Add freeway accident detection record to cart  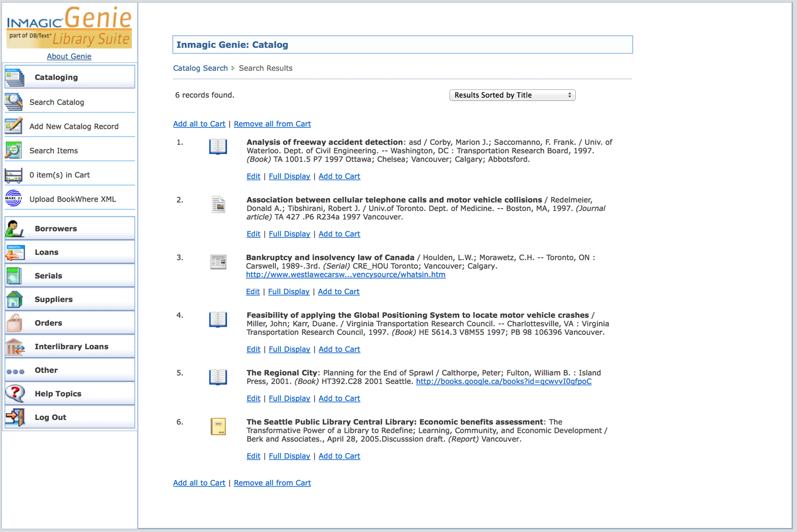pos(339,176)
